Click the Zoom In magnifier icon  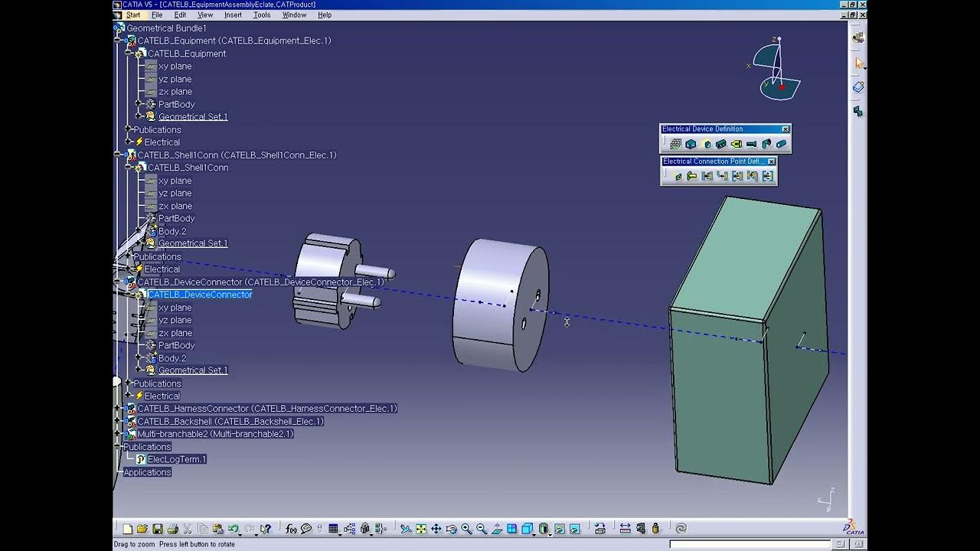click(466, 529)
